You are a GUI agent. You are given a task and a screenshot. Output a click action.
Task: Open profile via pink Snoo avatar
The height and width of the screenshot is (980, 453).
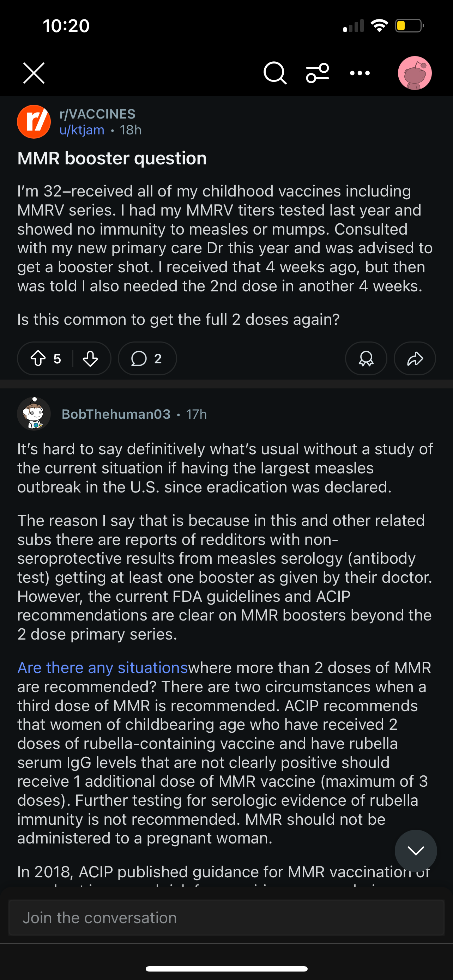point(415,73)
